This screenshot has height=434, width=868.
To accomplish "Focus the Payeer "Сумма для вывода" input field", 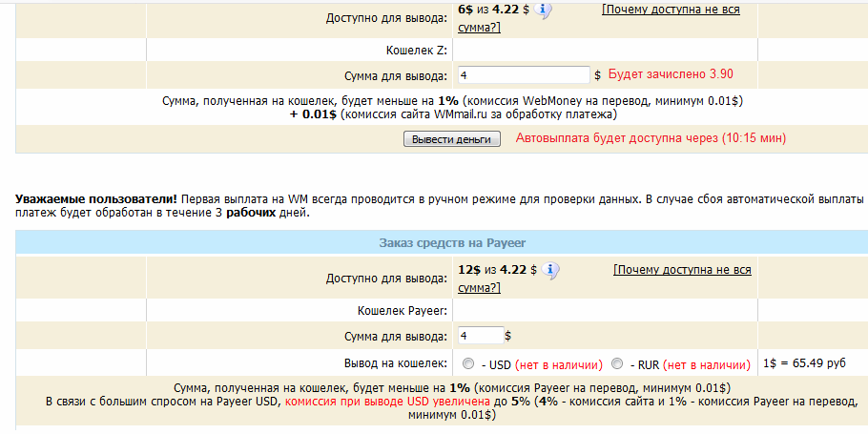I will point(480,336).
